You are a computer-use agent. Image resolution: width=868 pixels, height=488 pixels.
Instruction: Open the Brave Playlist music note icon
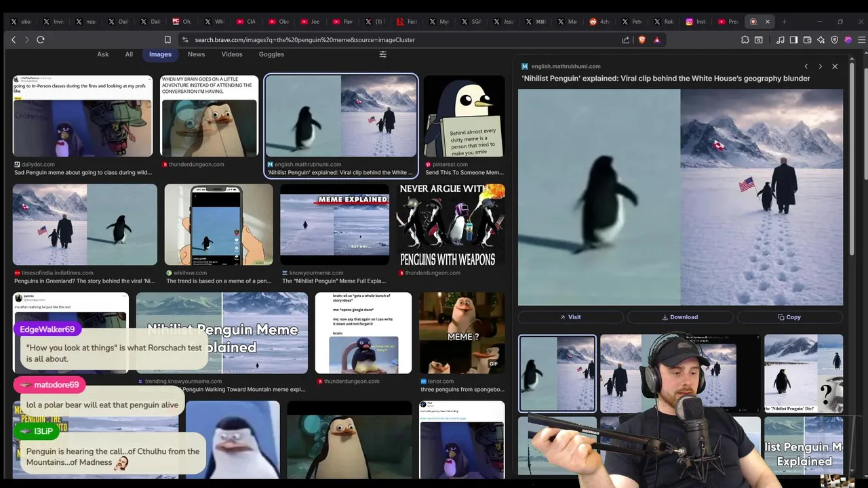point(781,40)
